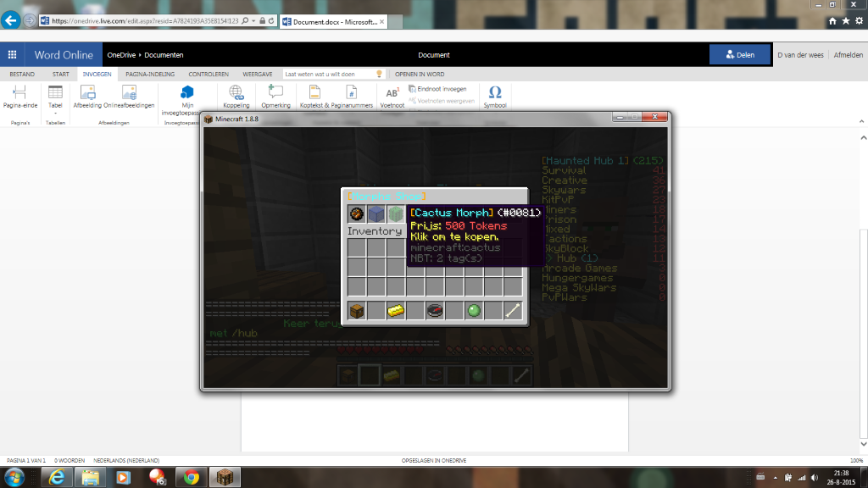868x488 pixels.
Task: Open Google Chrome from the taskbar
Action: (191, 477)
